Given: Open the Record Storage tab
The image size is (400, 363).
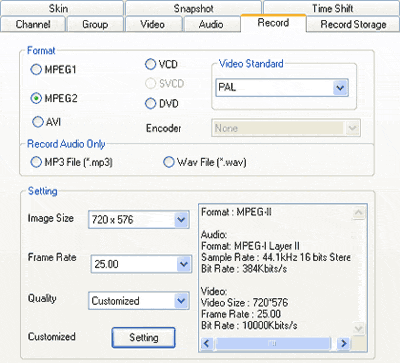Looking at the screenshot, I should click(x=353, y=24).
